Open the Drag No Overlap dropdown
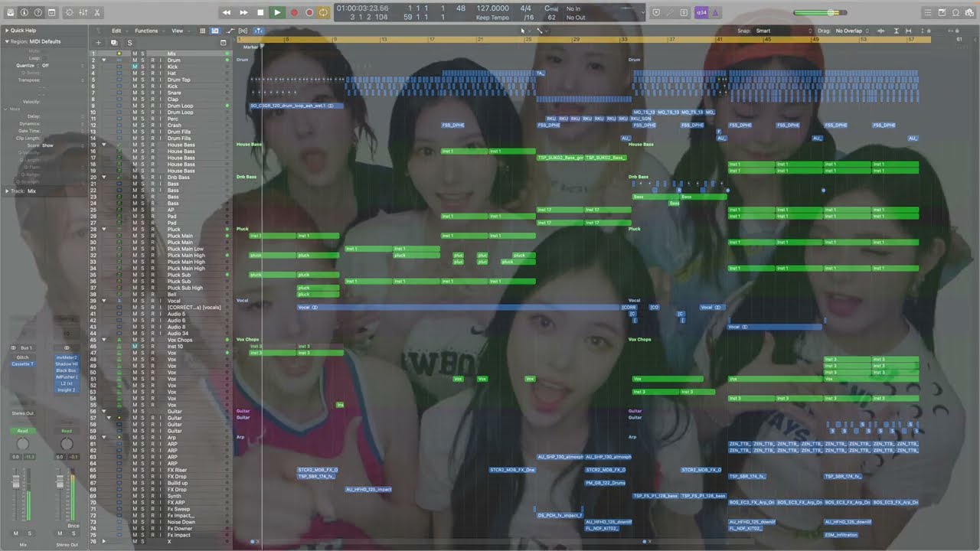Image resolution: width=980 pixels, height=551 pixels. (x=853, y=31)
